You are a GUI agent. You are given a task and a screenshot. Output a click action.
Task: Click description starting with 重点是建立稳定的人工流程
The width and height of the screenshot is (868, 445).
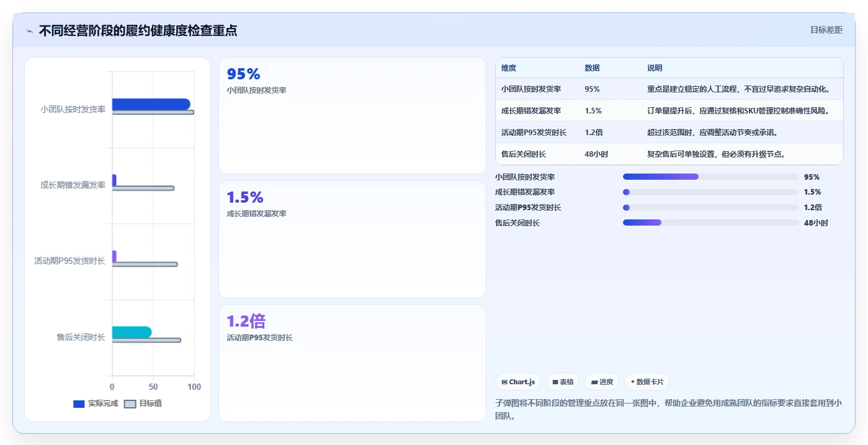[x=738, y=89]
